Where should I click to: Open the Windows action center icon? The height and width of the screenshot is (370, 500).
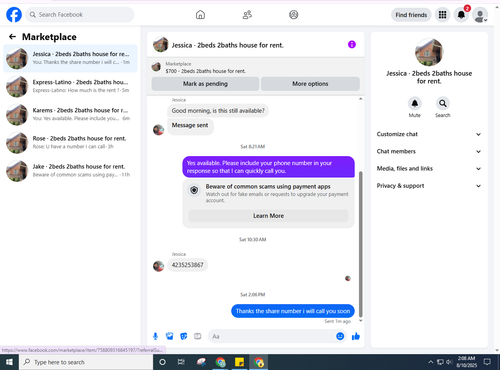click(x=487, y=362)
